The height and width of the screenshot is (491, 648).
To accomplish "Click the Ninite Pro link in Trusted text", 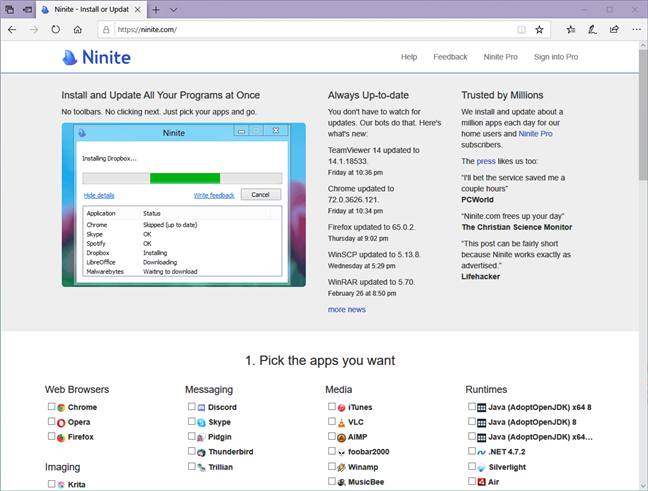I will coord(536,134).
